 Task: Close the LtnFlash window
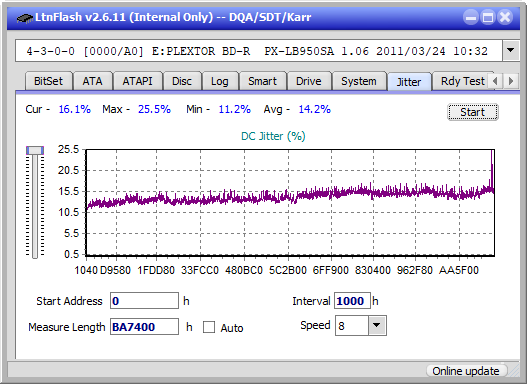pyautogui.click(x=505, y=17)
